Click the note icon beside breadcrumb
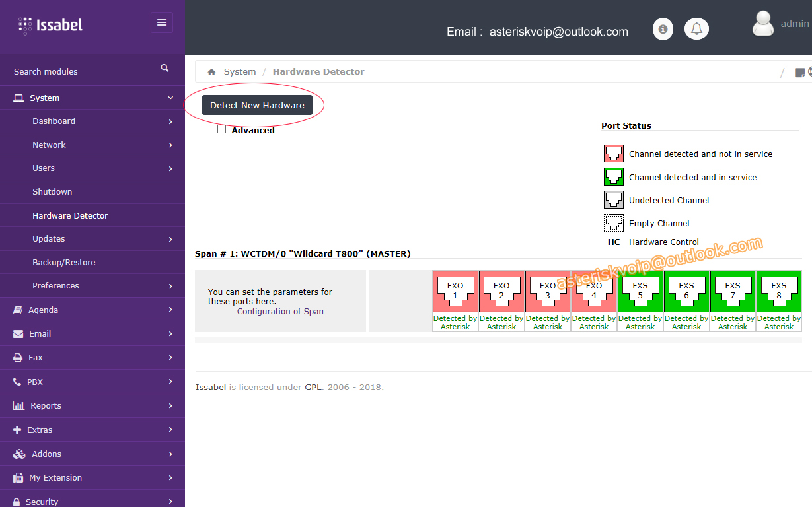Image resolution: width=812 pixels, height=507 pixels. tap(799, 73)
